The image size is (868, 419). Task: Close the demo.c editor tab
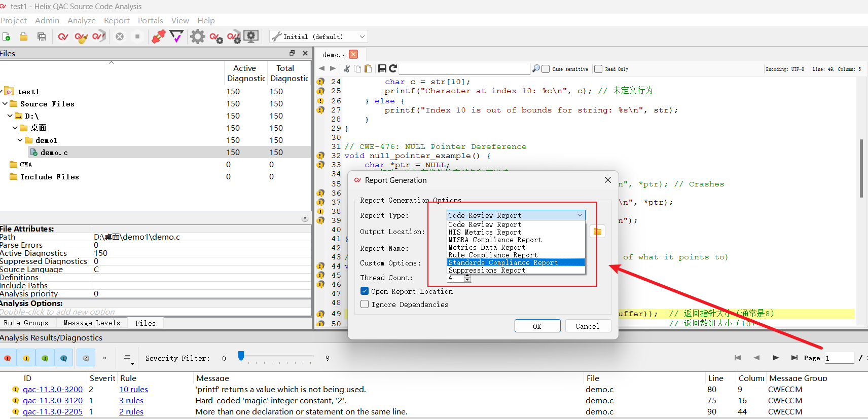(353, 54)
